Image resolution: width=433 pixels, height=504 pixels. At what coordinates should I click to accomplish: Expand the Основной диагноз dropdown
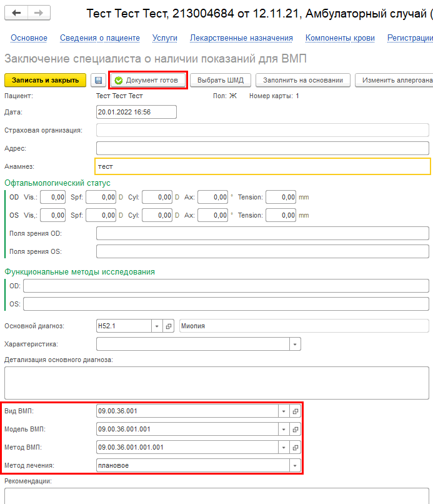coord(156,326)
